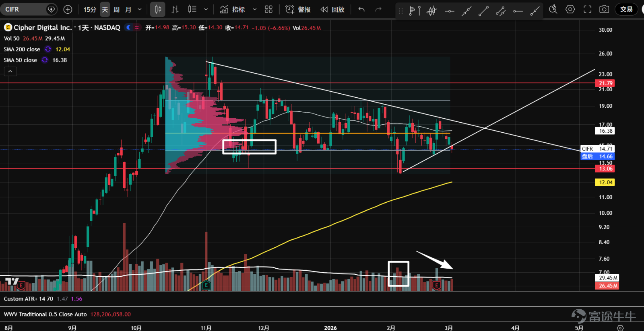
Task: Click the 盘后 14.66 after-hours label
Action: (x=597, y=156)
